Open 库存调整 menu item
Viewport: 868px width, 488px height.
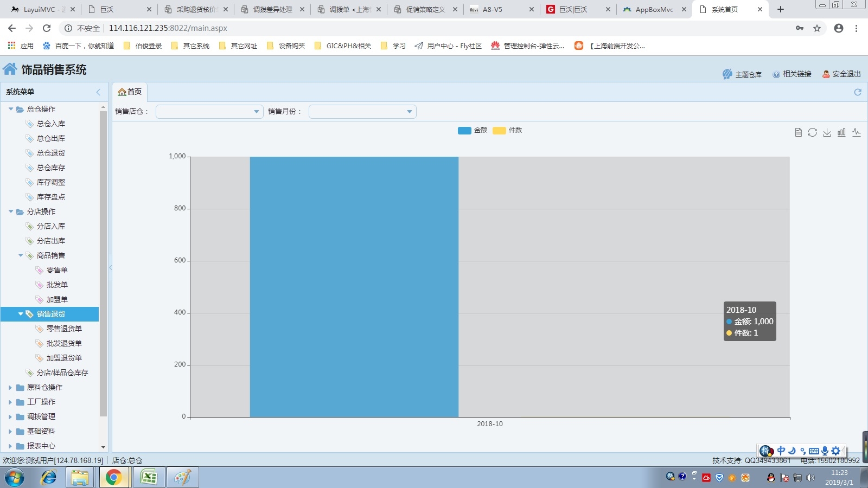tap(51, 182)
